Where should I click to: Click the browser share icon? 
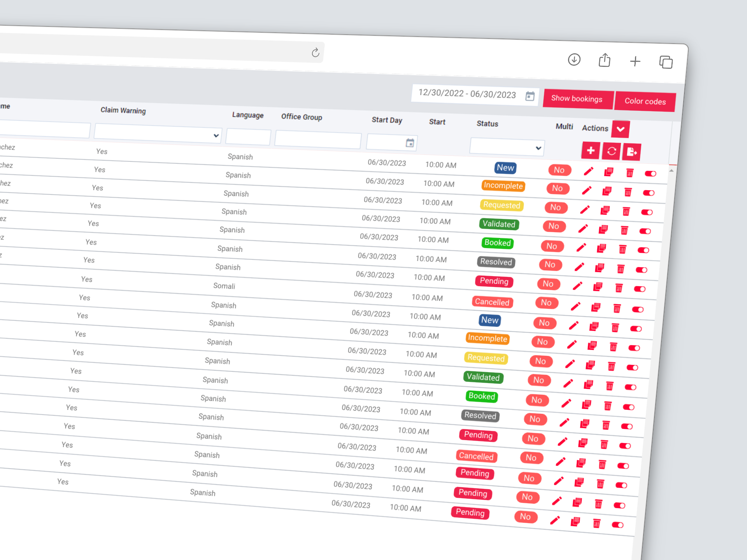604,60
